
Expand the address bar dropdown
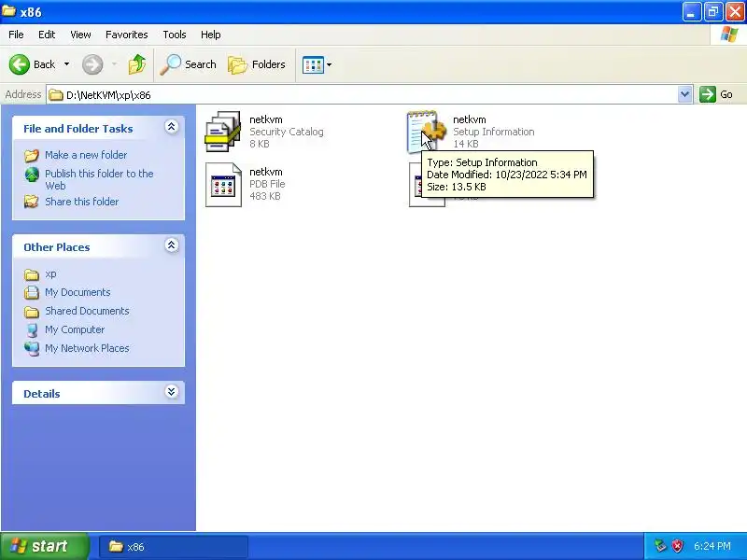pos(684,95)
